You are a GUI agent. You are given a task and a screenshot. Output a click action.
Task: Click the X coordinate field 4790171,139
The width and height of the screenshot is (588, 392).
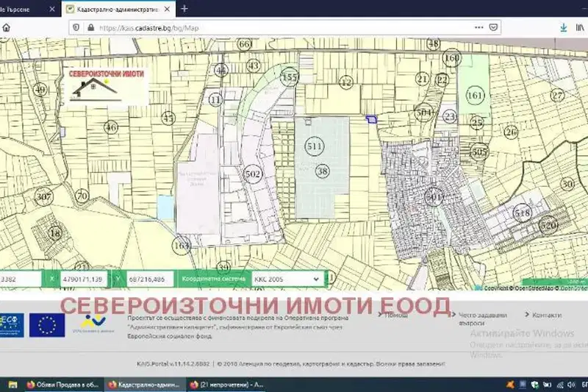coord(84,279)
